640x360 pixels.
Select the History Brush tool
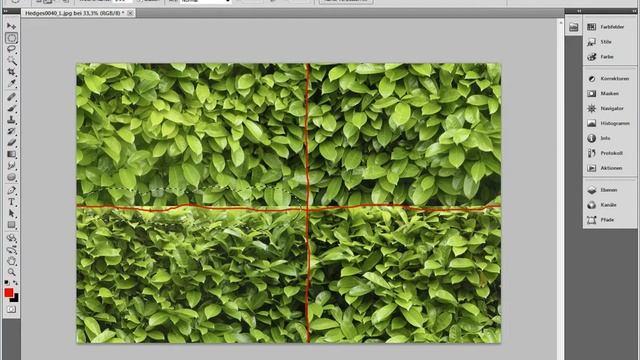[11, 131]
